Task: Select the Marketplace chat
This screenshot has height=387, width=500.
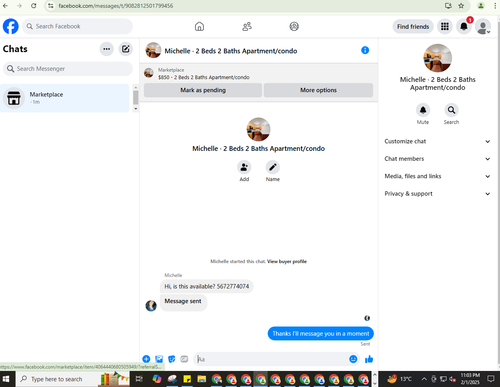Action: pyautogui.click(x=65, y=98)
